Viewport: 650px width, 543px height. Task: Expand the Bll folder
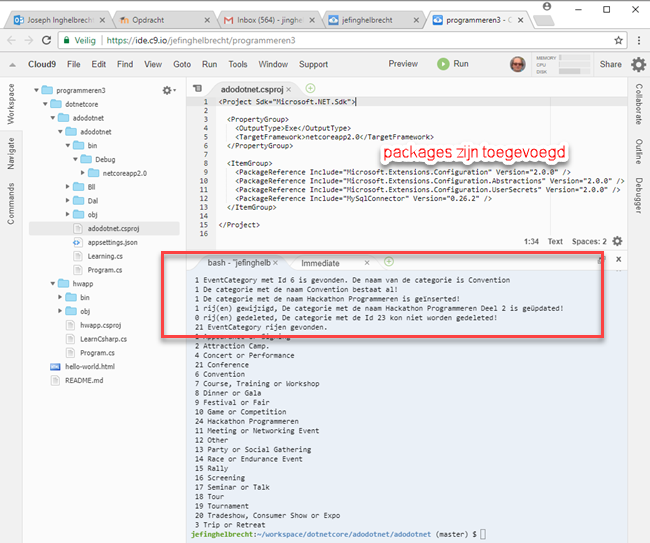[68, 187]
